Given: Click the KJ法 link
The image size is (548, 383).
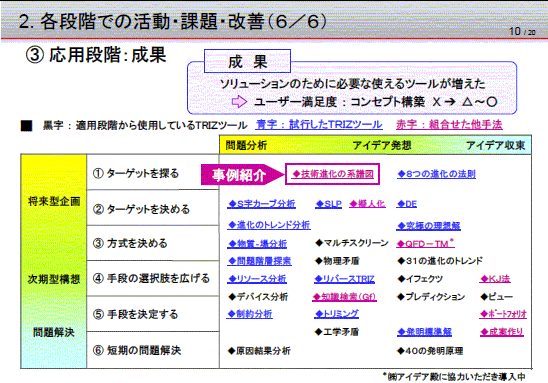Looking at the screenshot, I should (495, 279).
